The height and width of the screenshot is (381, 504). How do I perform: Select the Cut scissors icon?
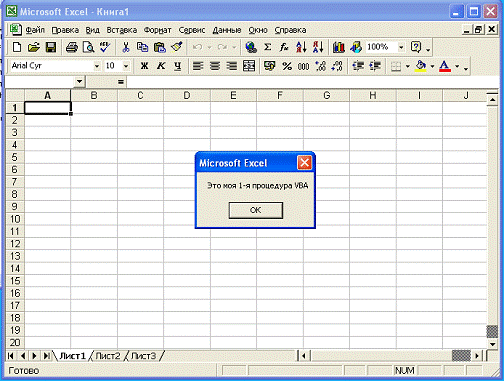(126, 47)
